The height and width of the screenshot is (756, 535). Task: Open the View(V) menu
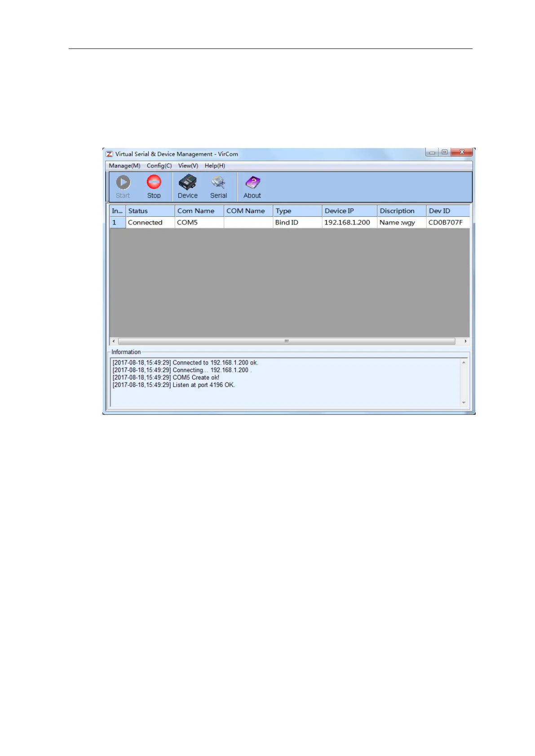coord(188,166)
